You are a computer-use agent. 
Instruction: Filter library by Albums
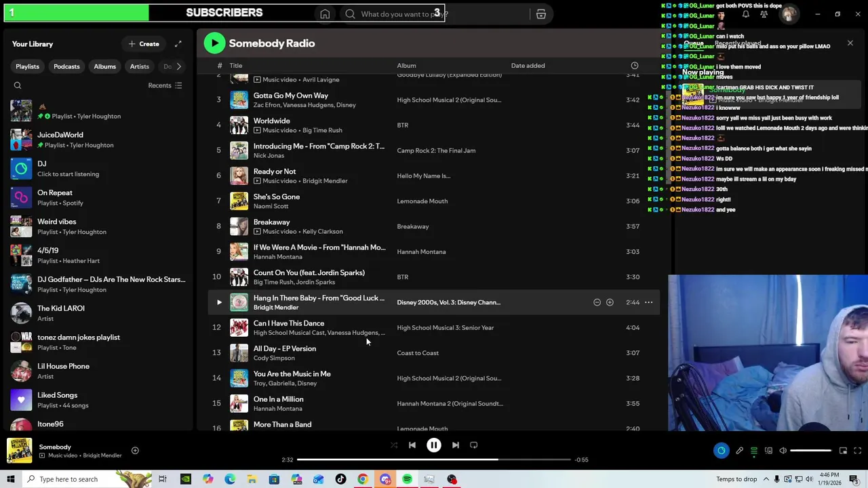pyautogui.click(x=104, y=66)
